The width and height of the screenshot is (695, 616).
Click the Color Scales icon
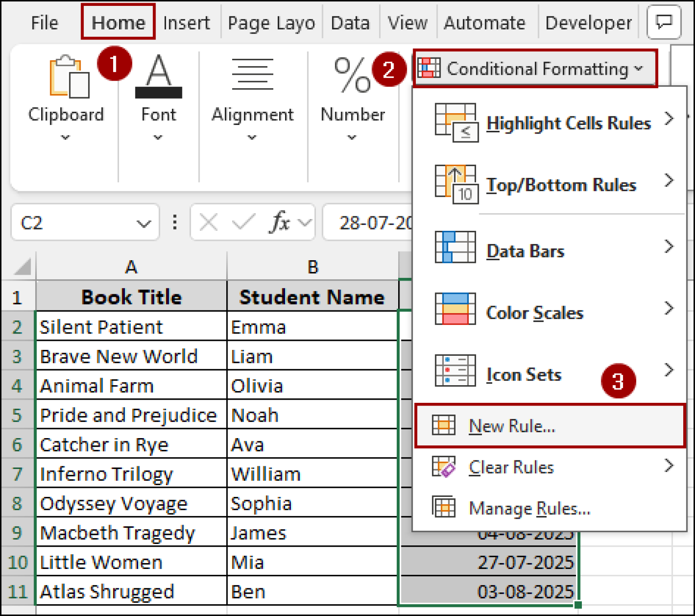tap(454, 308)
